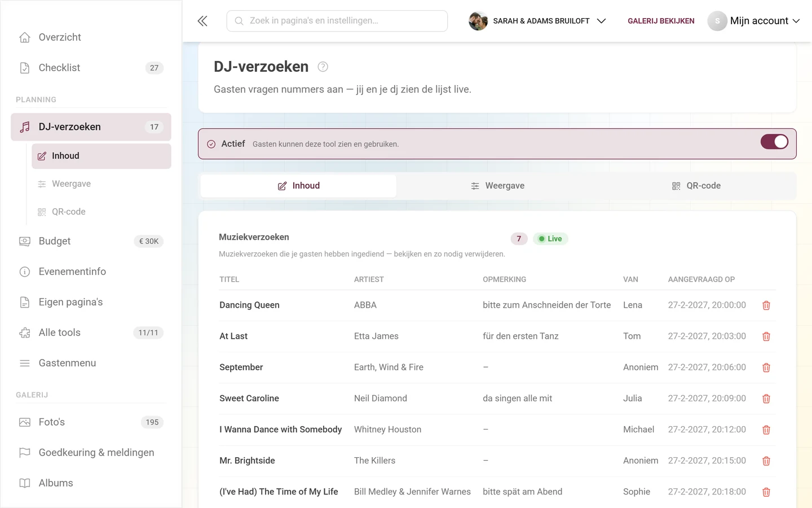Image resolution: width=812 pixels, height=508 pixels.
Task: Delete the Mr. Brightside request
Action: coord(766,461)
